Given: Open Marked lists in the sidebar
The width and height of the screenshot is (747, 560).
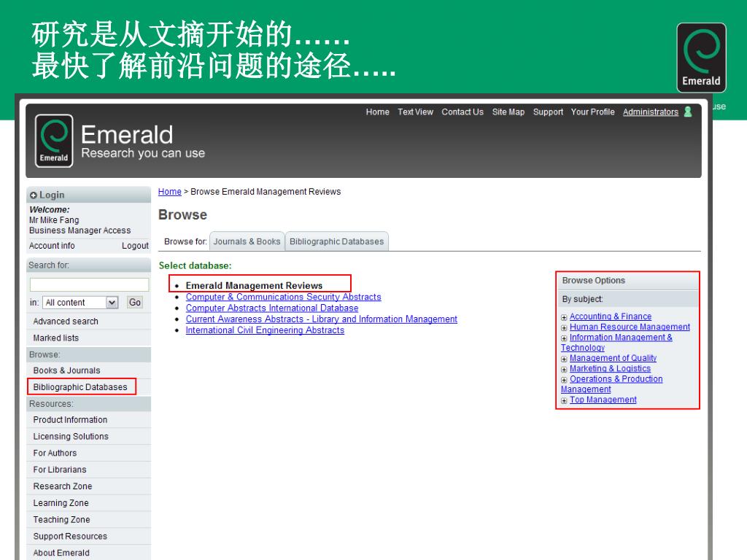Looking at the screenshot, I should (x=55, y=338).
